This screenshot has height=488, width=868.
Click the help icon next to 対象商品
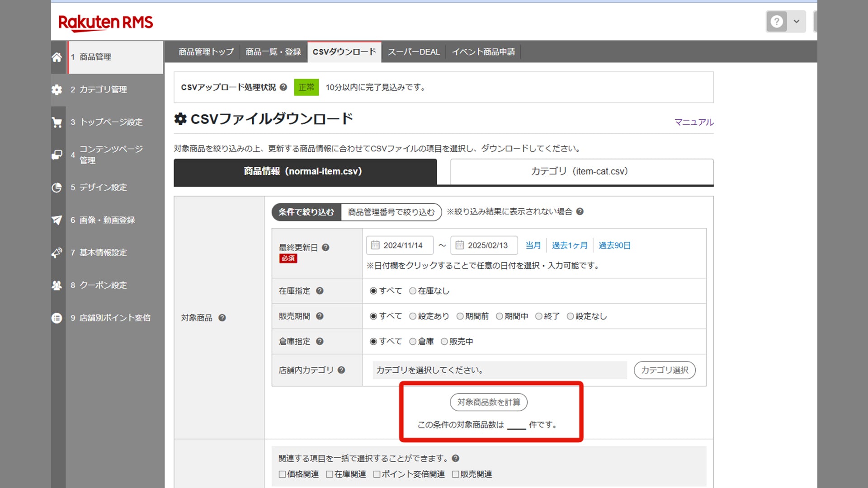click(x=222, y=318)
